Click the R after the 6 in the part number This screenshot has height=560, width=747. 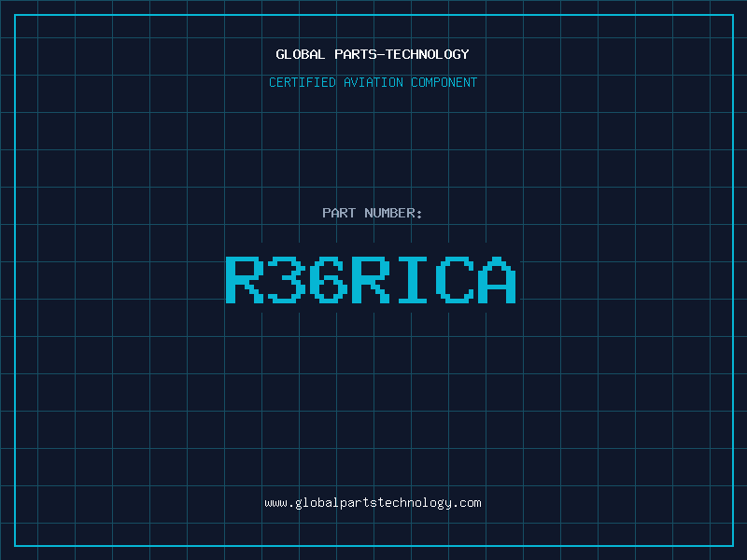pyautogui.click(x=371, y=280)
